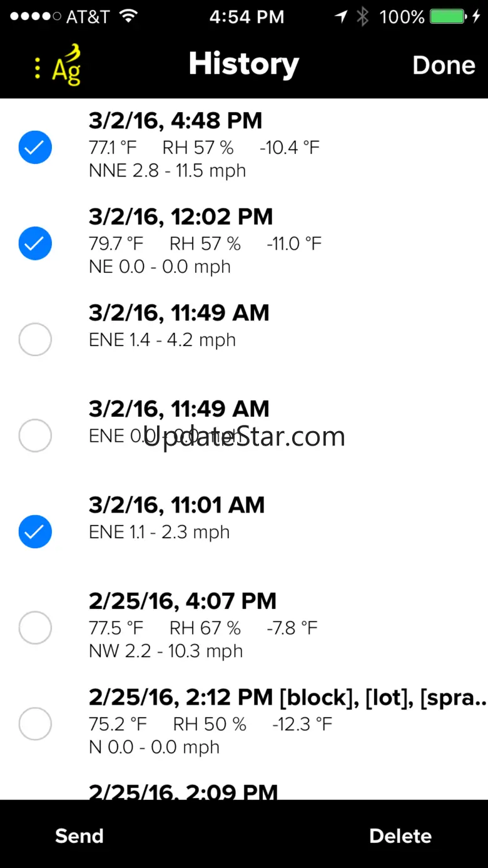Viewport: 488px width, 868px height.
Task: Uncheck the 3/2/16, 11:01 AM record
Action: tap(35, 532)
